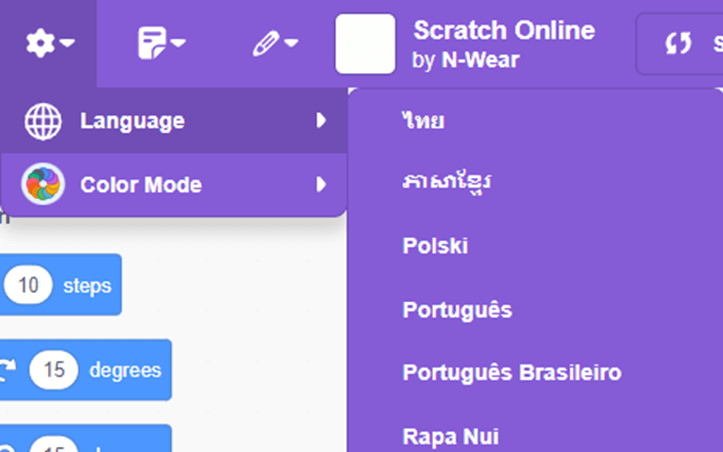This screenshot has height=452, width=723.
Task: Click the Edit pencil icon
Action: [x=265, y=43]
